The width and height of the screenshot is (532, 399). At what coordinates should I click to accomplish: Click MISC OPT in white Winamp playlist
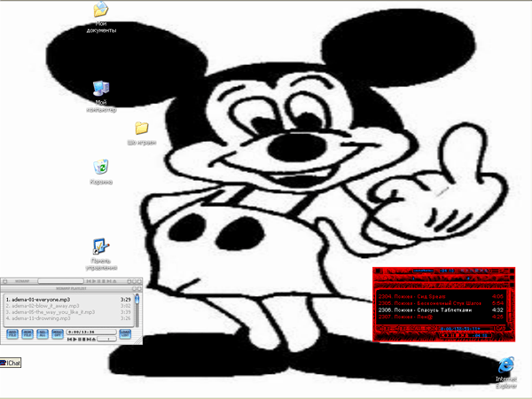[58, 334]
